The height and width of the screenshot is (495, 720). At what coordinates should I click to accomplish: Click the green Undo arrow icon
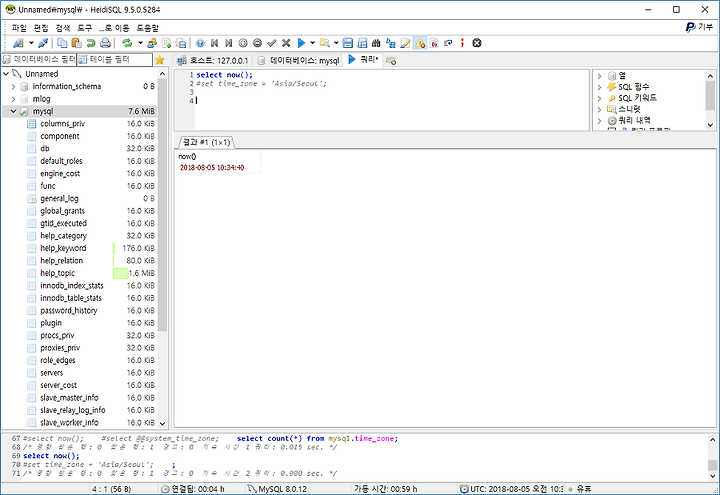point(90,43)
